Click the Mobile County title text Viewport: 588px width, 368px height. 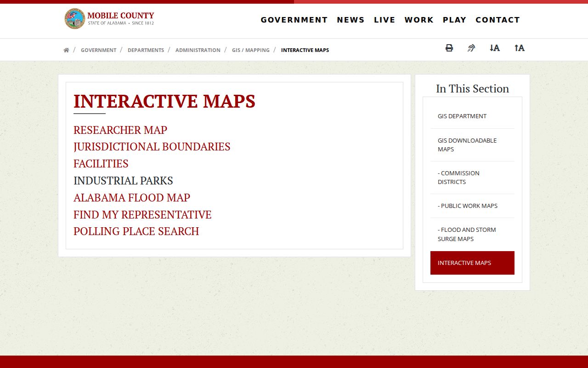(x=121, y=15)
